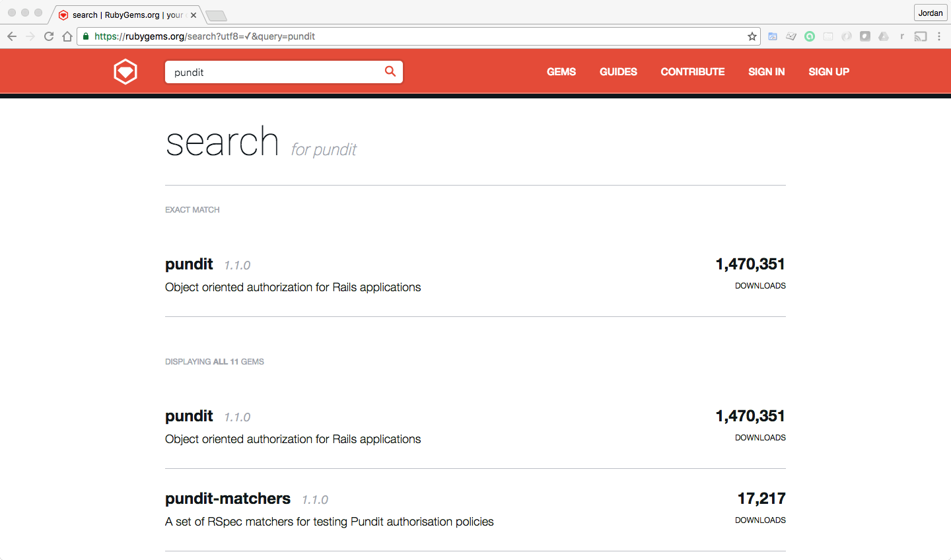Click the browser address bar URL
The image size is (951, 560).
point(205,36)
